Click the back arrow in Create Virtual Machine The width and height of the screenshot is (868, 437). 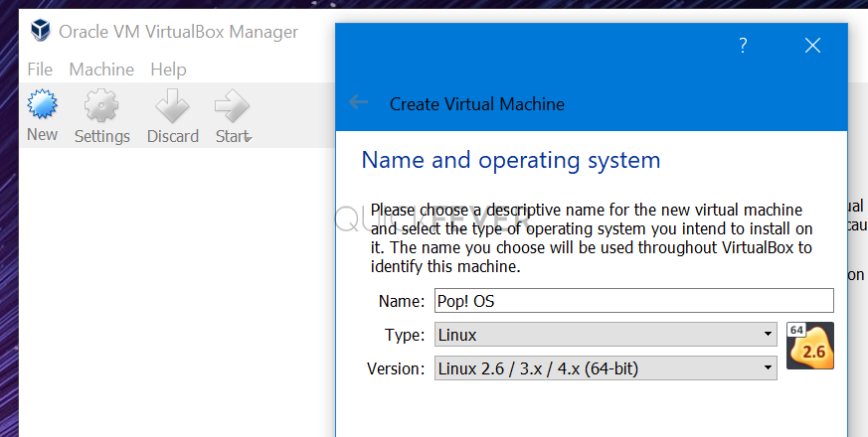(x=358, y=101)
